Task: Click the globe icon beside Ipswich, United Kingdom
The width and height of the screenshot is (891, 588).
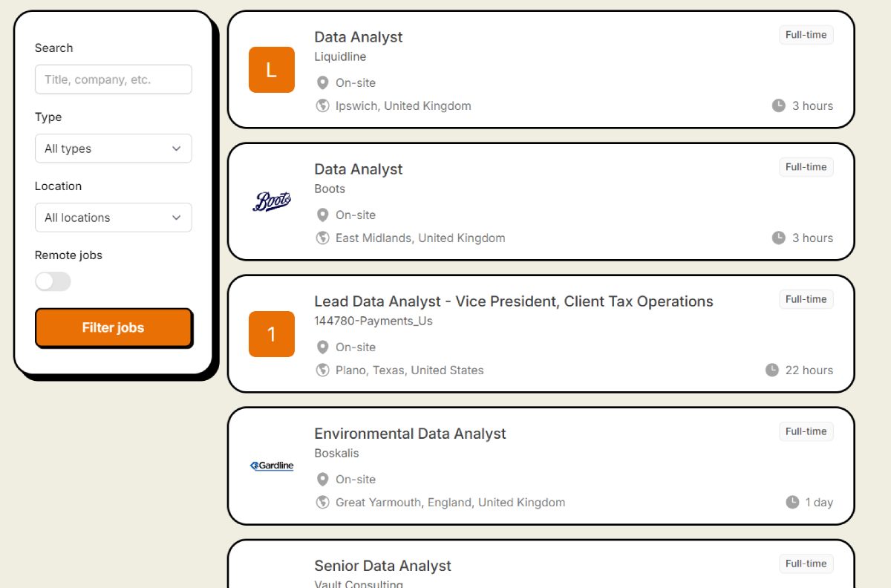Action: (322, 105)
